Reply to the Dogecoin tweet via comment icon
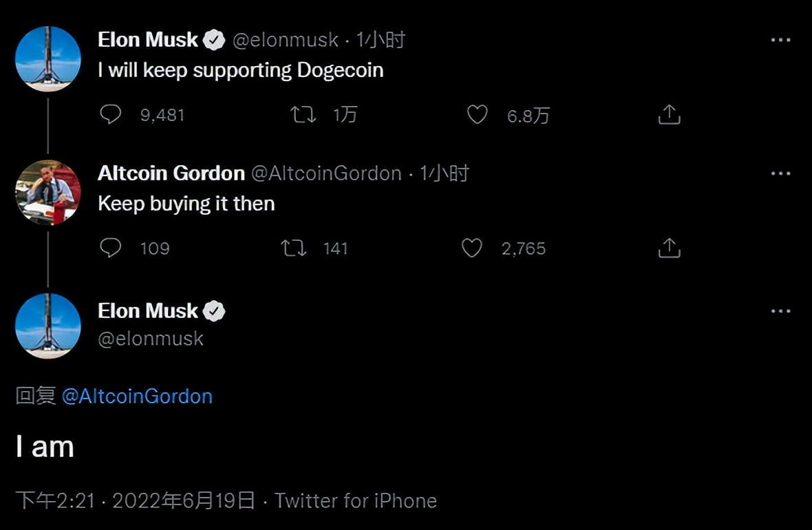Viewport: 812px width, 530px height. pos(110,114)
